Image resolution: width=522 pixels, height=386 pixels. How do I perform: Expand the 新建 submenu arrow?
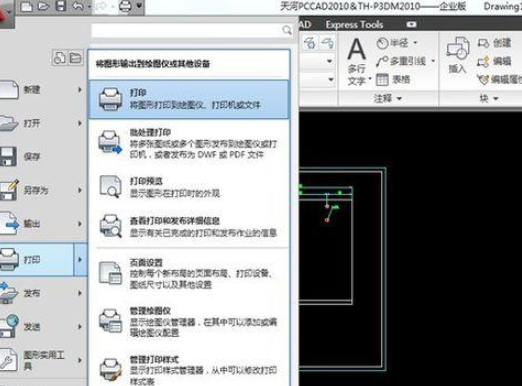tap(80, 89)
